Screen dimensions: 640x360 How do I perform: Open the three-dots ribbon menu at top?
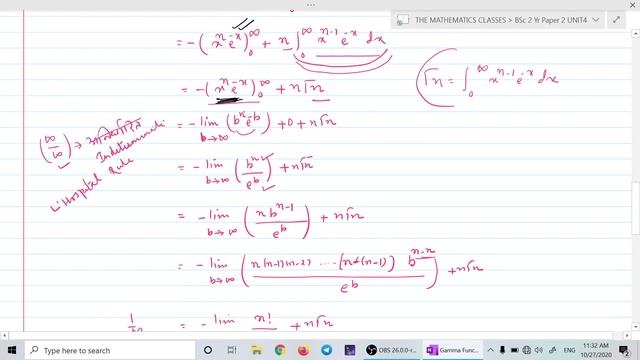[311, 5]
